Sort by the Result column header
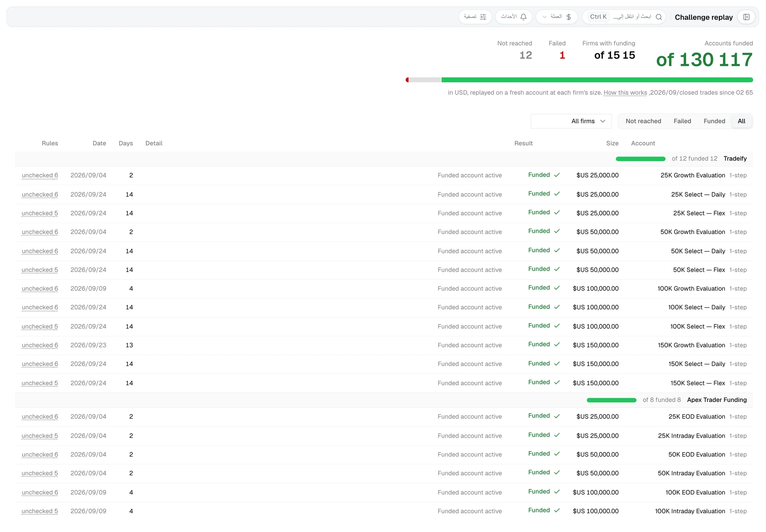This screenshot has width=766, height=532. point(523,143)
